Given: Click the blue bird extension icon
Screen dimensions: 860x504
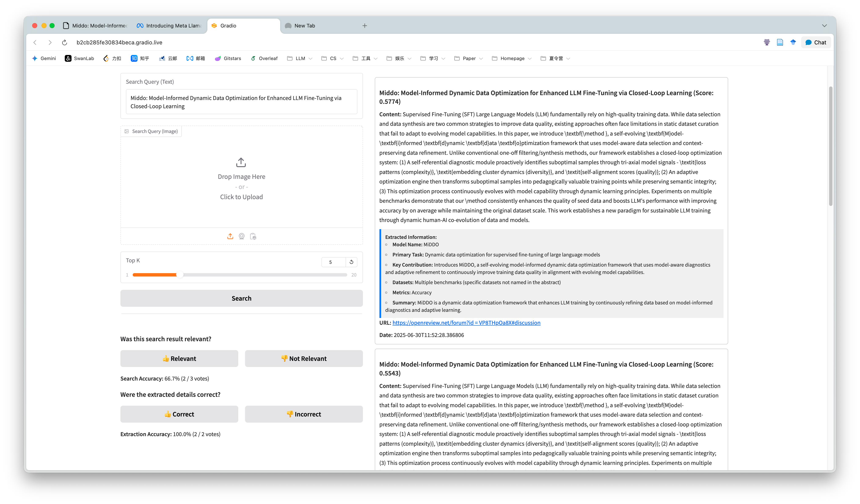Looking at the screenshot, I should pyautogui.click(x=793, y=42).
